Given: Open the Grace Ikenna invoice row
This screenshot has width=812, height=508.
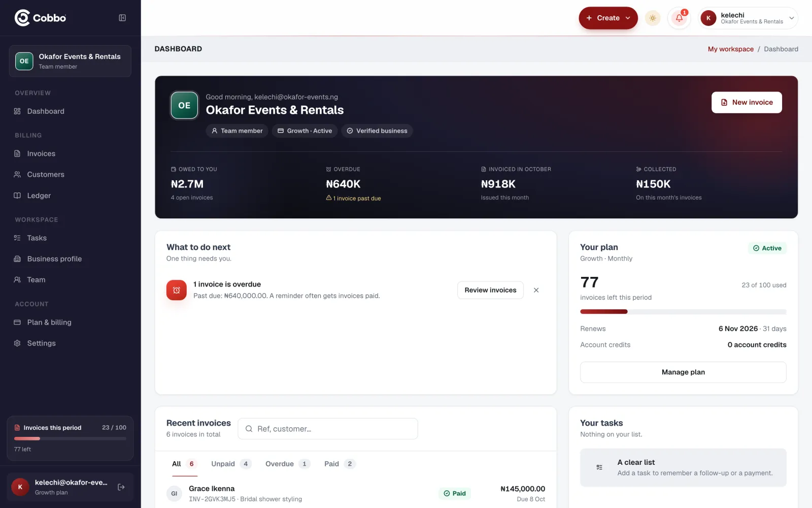Looking at the screenshot, I should [356, 494].
